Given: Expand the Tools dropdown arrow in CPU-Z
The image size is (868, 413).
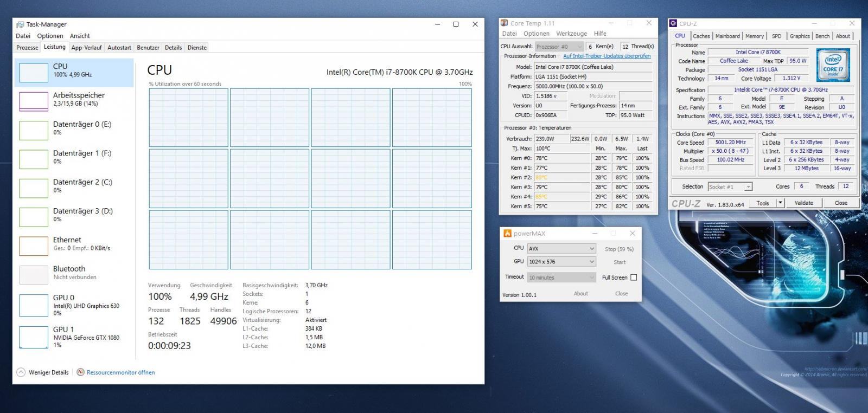Looking at the screenshot, I should (780, 203).
